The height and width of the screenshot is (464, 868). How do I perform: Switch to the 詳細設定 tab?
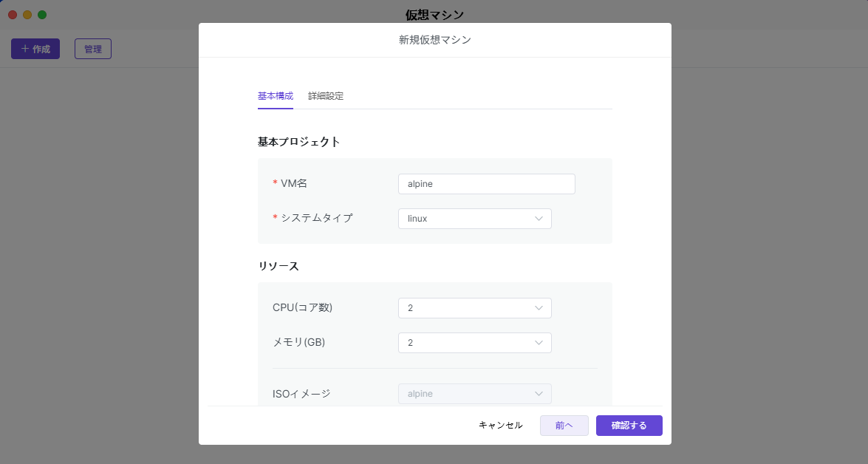click(326, 96)
